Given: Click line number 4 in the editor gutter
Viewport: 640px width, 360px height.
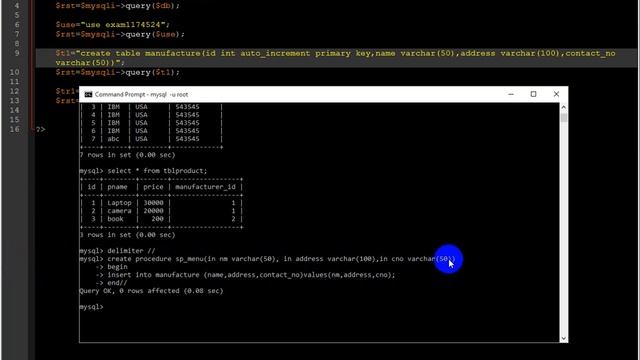Looking at the screenshot, I should [17, 6].
